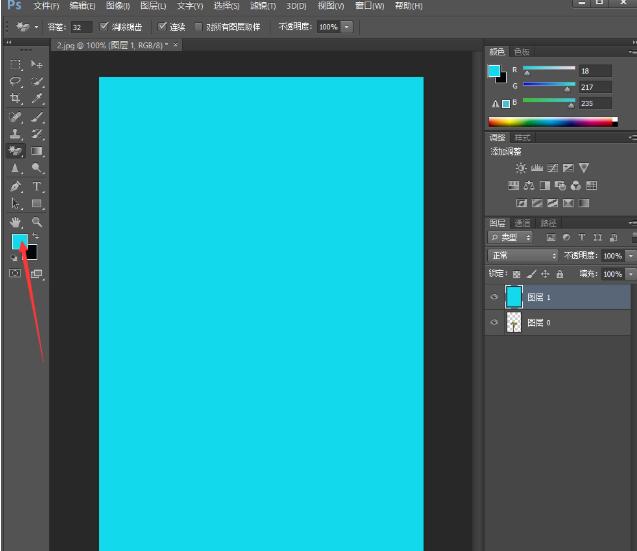The image size is (637, 551).
Task: Switch to the 色板 swatches tab
Action: pyautogui.click(x=522, y=51)
